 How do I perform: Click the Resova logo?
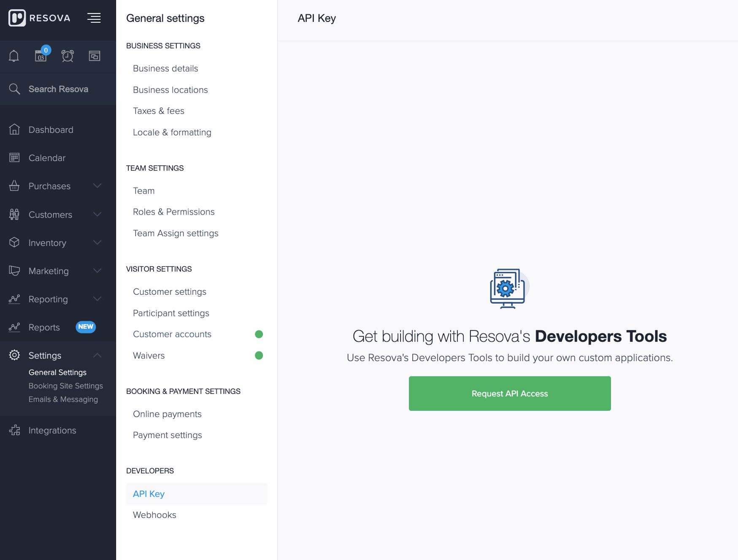[x=39, y=18]
